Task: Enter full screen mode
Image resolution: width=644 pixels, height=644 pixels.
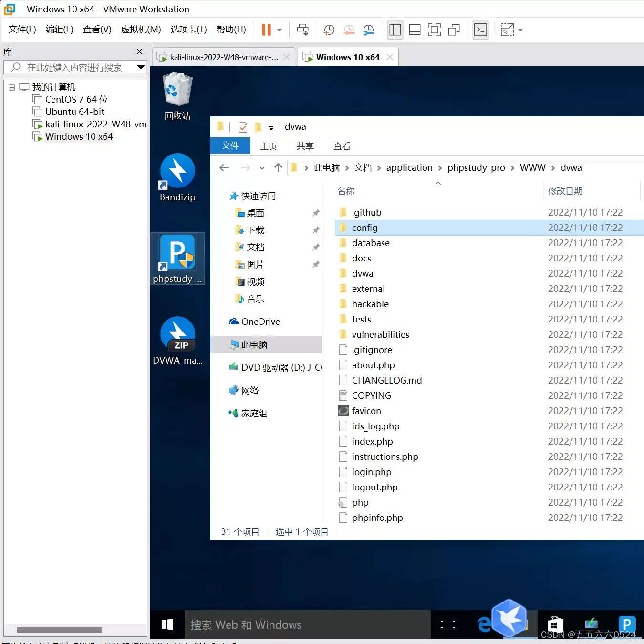Action: click(x=434, y=30)
